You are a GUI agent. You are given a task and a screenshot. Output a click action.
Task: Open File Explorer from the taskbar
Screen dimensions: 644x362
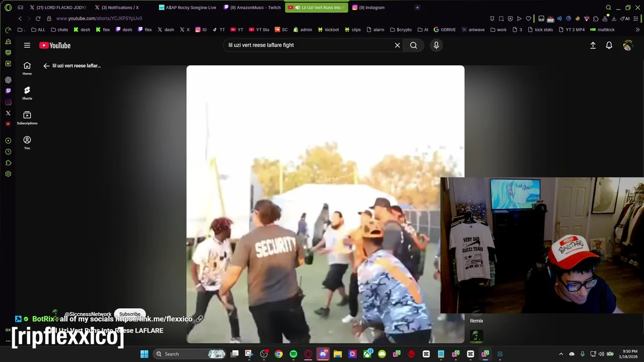tap(338, 354)
